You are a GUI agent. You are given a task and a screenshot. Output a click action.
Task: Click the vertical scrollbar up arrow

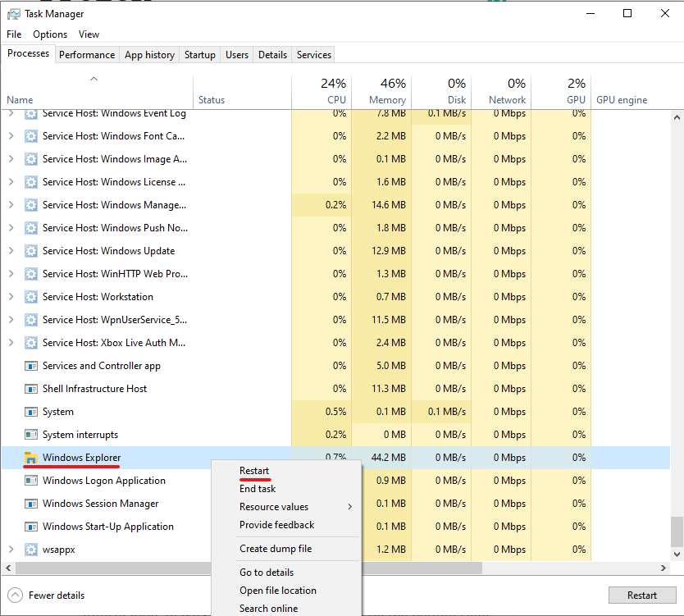[x=677, y=117]
